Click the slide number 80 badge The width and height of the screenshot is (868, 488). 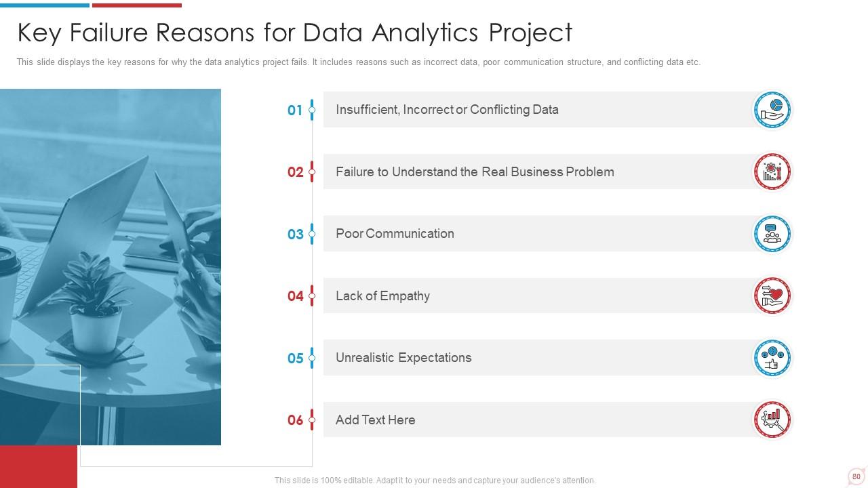click(856, 476)
